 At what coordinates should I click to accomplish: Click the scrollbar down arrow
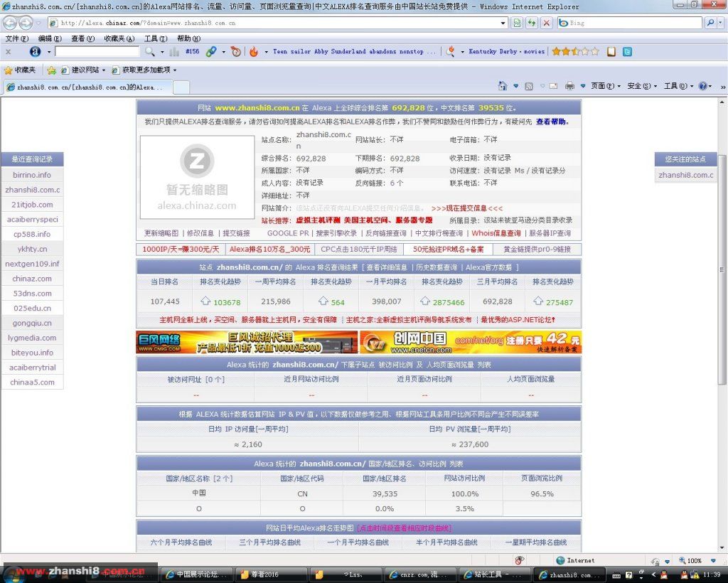point(722,548)
